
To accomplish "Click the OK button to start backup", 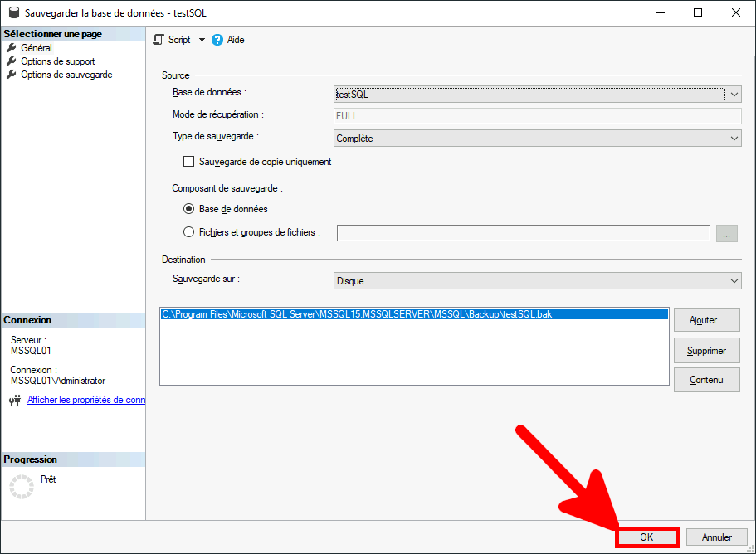I will pyautogui.click(x=646, y=537).
